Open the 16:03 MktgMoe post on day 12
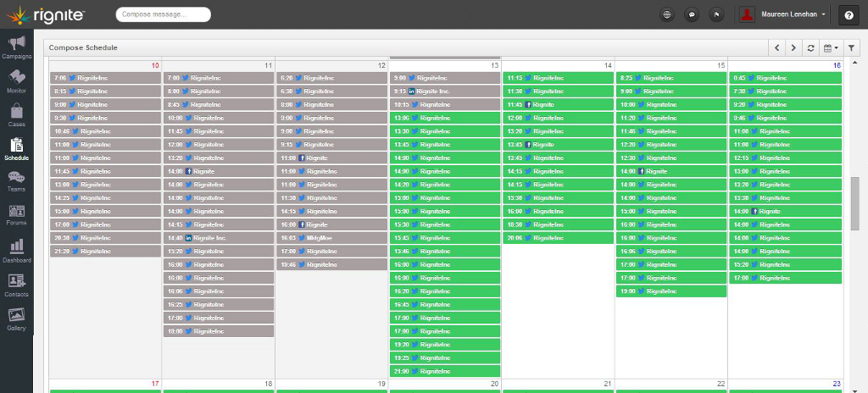Image resolution: width=868 pixels, height=393 pixels. [331, 238]
